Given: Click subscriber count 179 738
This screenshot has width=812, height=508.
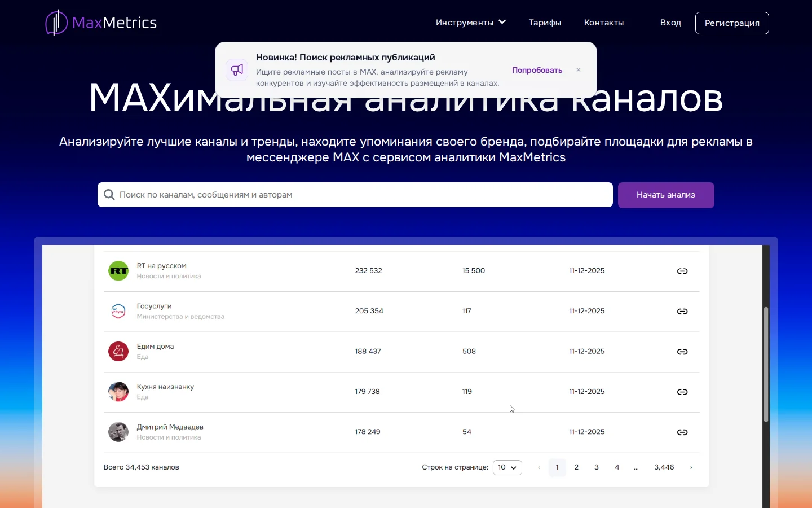Looking at the screenshot, I should pos(368,392).
